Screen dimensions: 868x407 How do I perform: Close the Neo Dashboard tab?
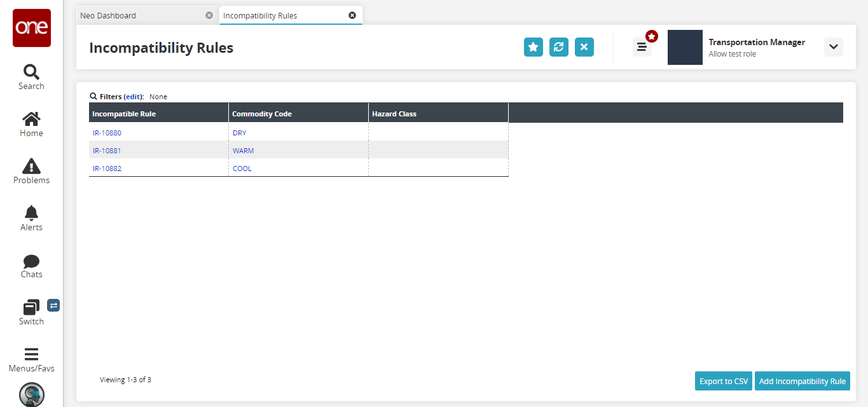(x=209, y=15)
